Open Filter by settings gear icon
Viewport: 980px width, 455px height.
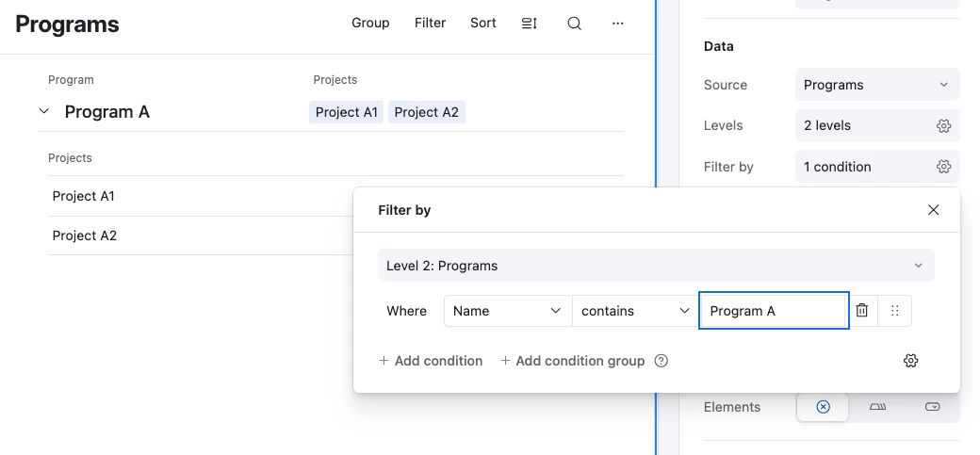(943, 168)
